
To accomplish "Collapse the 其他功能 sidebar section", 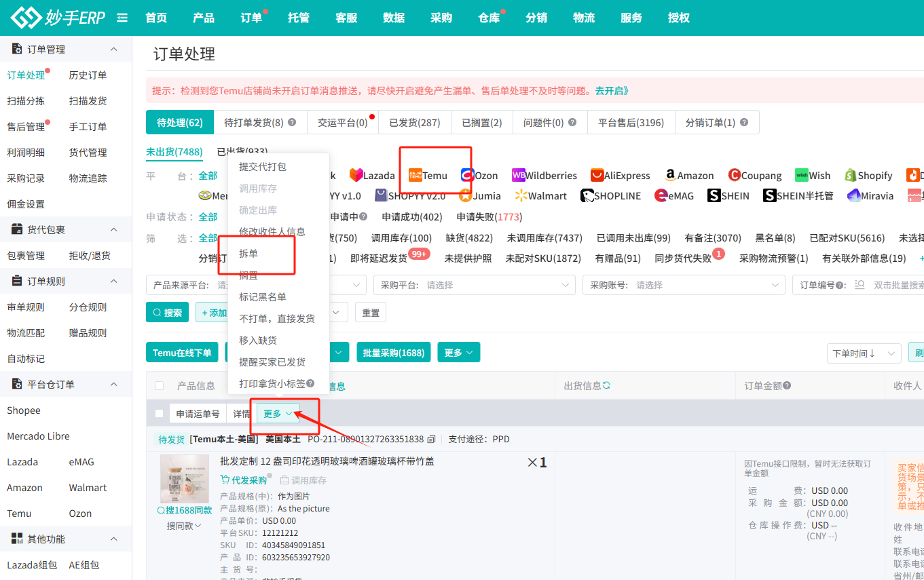I will 113,539.
